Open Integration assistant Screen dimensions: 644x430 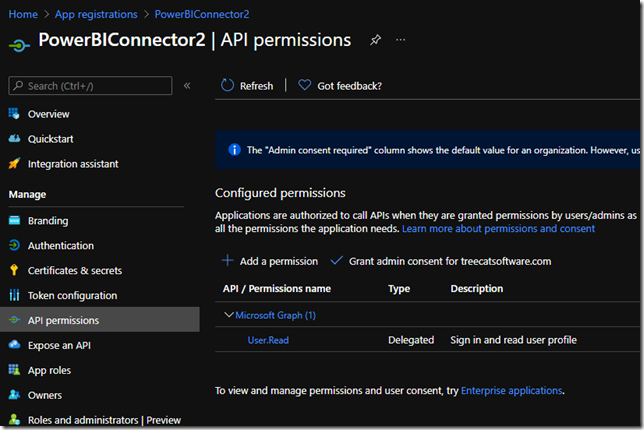coord(73,164)
